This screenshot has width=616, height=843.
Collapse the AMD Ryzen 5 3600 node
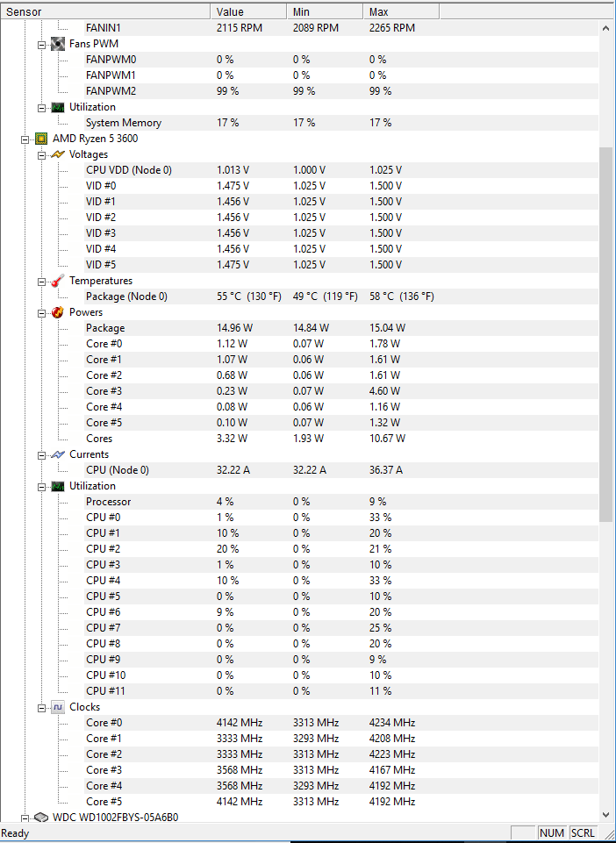click(x=25, y=139)
